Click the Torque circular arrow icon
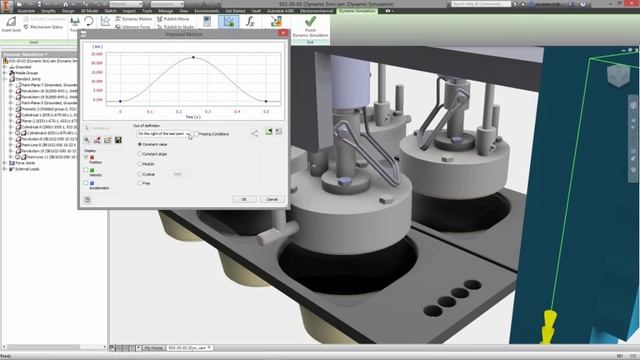Viewport: 640px width, 360px height. point(89,21)
